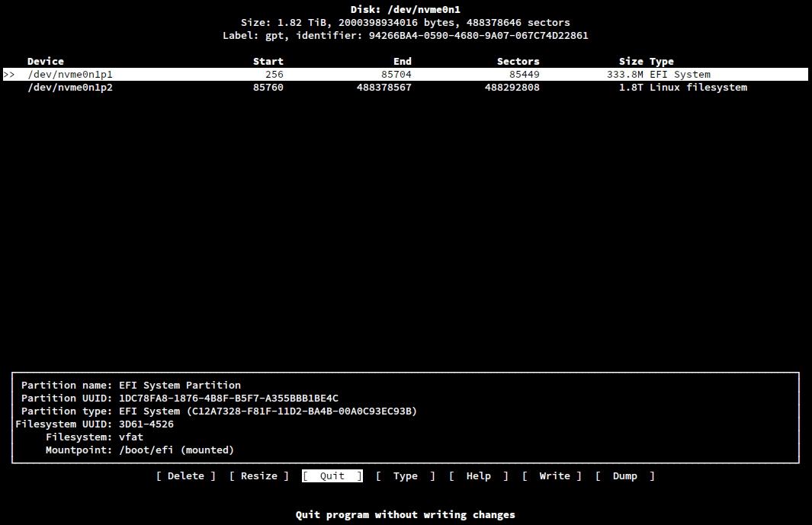Select the Resize action

(x=258, y=475)
